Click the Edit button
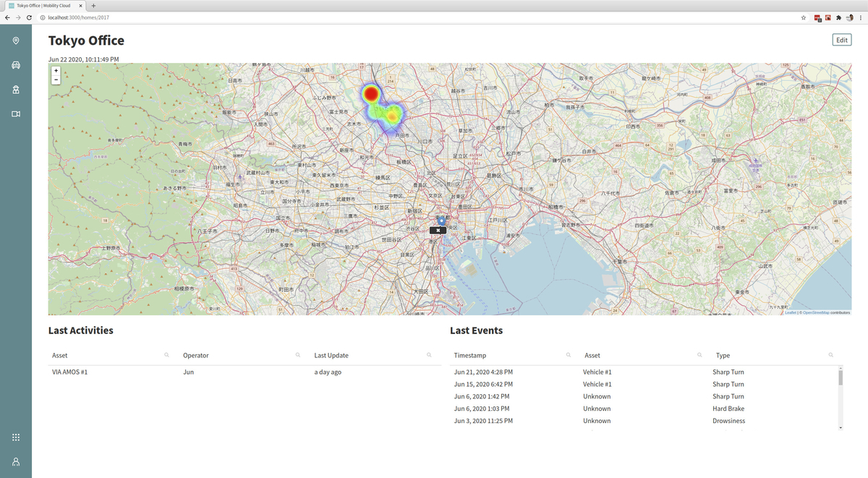Image resolution: width=868 pixels, height=478 pixels. click(x=842, y=40)
